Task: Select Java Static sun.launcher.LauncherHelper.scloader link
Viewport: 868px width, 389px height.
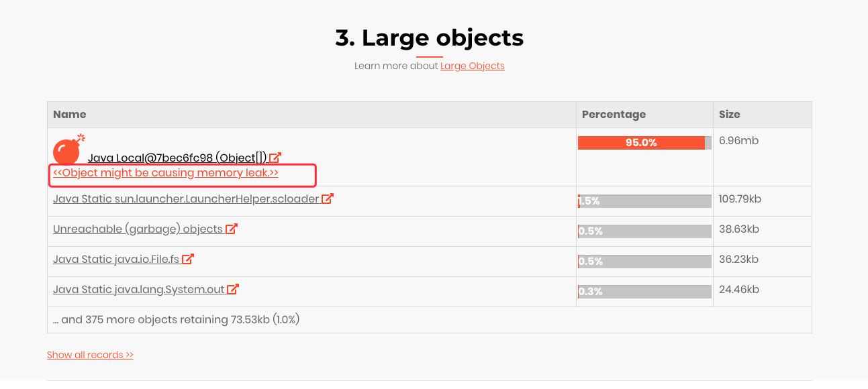Action: tap(186, 199)
